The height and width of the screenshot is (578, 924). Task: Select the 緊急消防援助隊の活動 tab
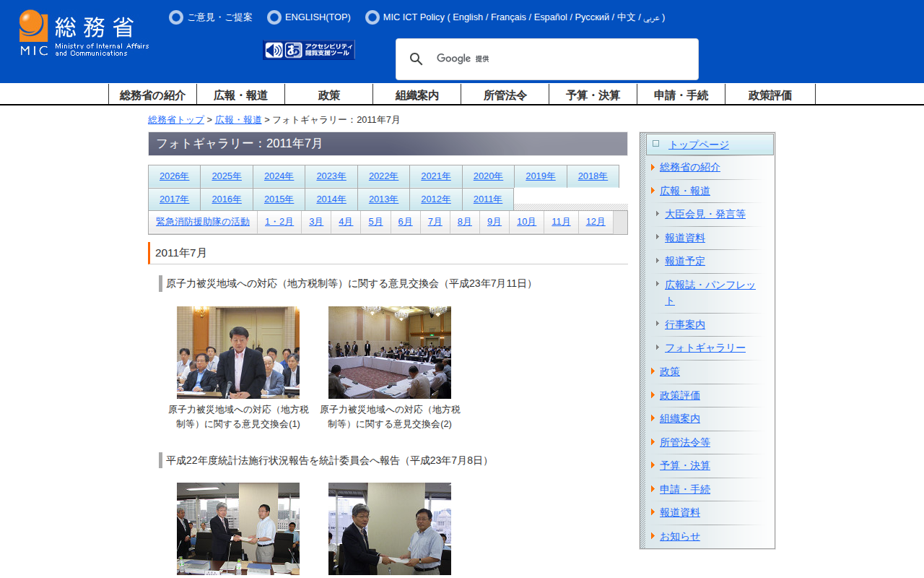click(203, 222)
